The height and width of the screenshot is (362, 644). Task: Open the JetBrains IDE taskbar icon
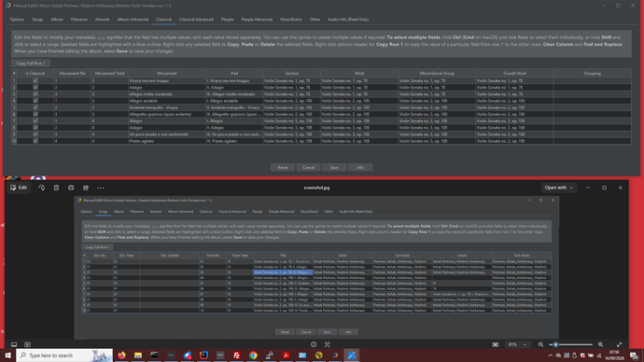(x=203, y=355)
